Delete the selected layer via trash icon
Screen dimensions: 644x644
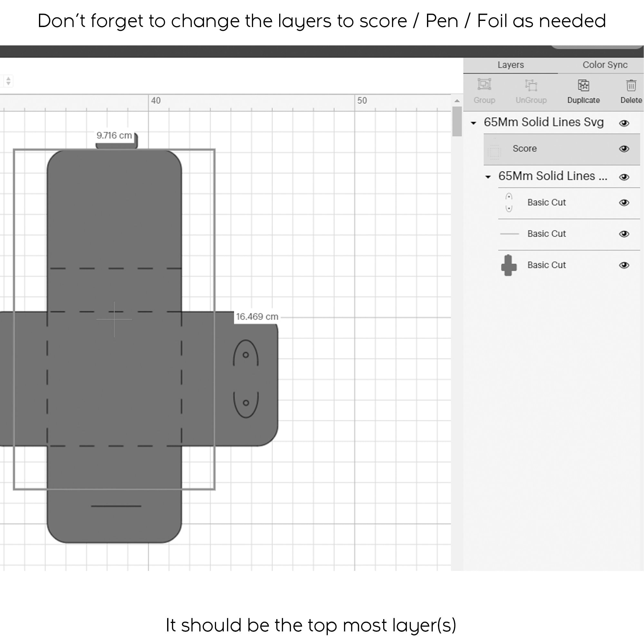(631, 85)
